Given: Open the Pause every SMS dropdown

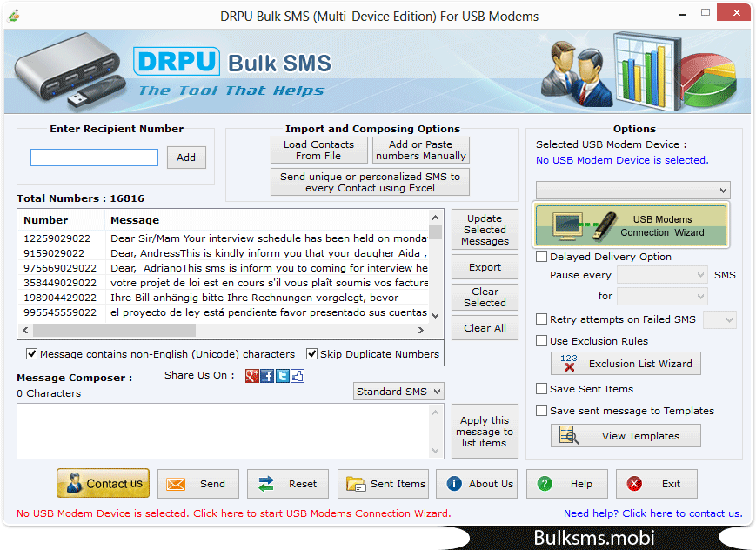Looking at the screenshot, I should pyautogui.click(x=662, y=275).
